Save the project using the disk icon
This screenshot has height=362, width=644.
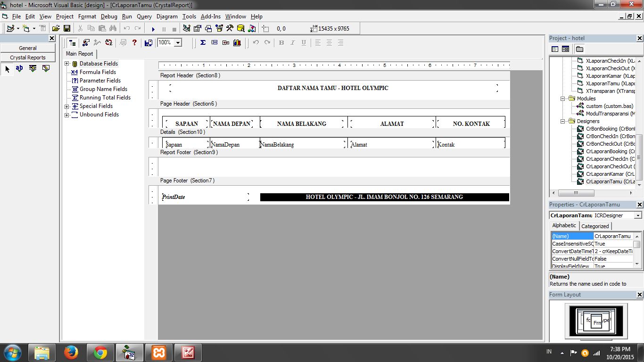67,28
